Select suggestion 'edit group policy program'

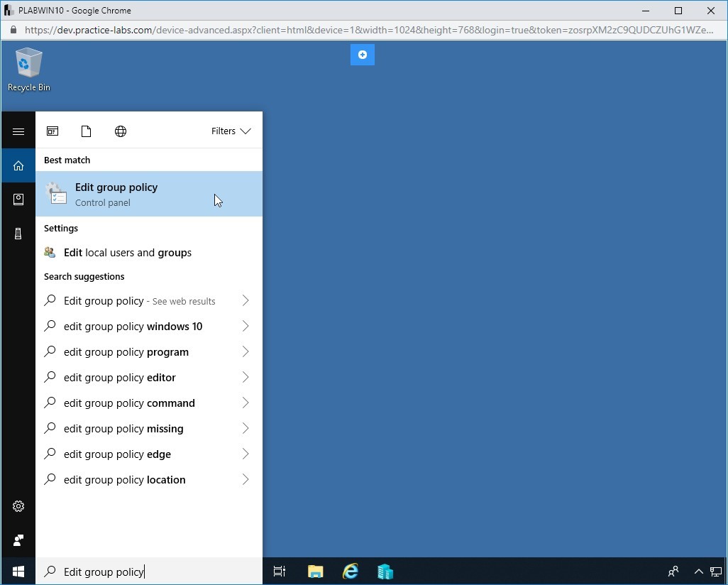point(149,351)
